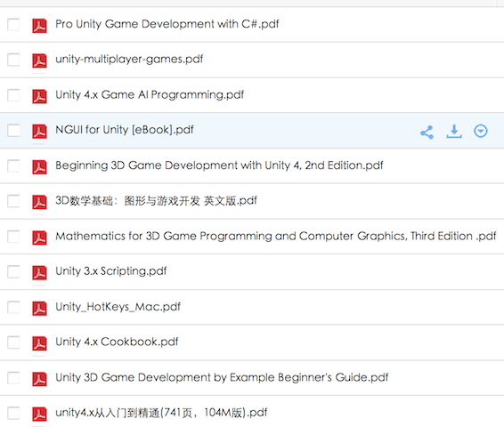Image resolution: width=504 pixels, height=427 pixels.
Task: Check Unity 3D Game Development by Example box
Action: click(x=13, y=377)
